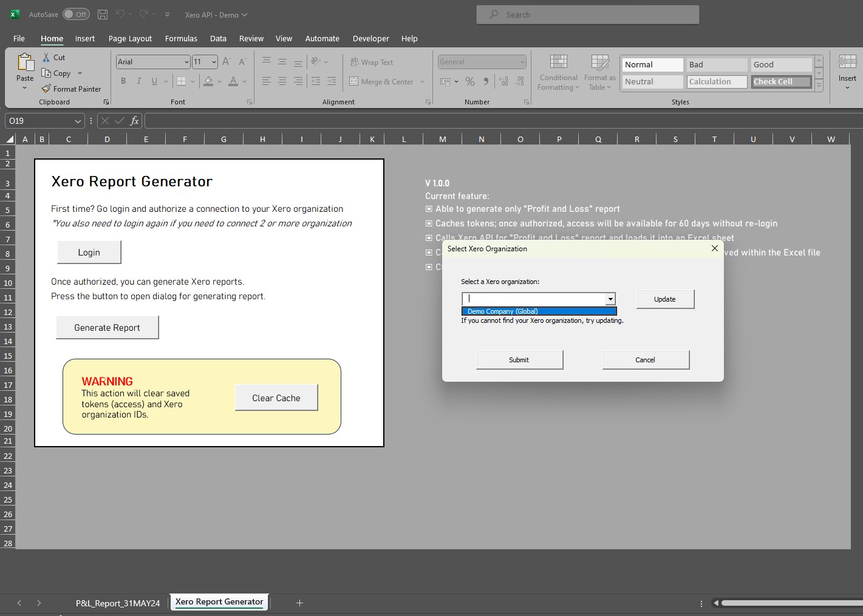
Task: Click the Cancel button in dialog
Action: tap(646, 360)
